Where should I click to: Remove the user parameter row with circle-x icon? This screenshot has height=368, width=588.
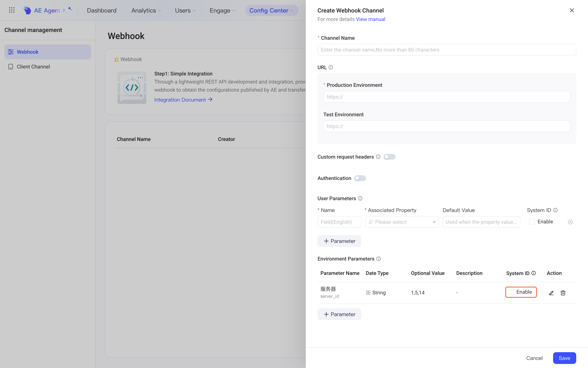click(570, 222)
